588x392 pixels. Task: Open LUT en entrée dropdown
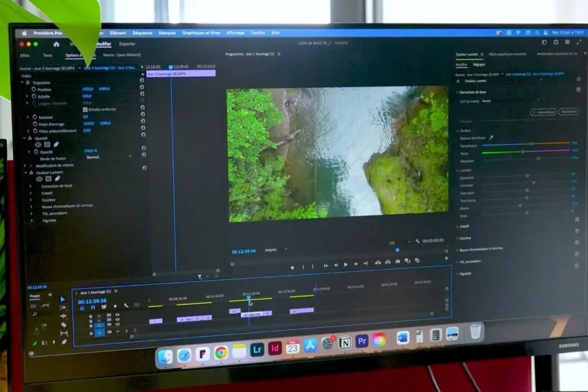[x=511, y=101]
